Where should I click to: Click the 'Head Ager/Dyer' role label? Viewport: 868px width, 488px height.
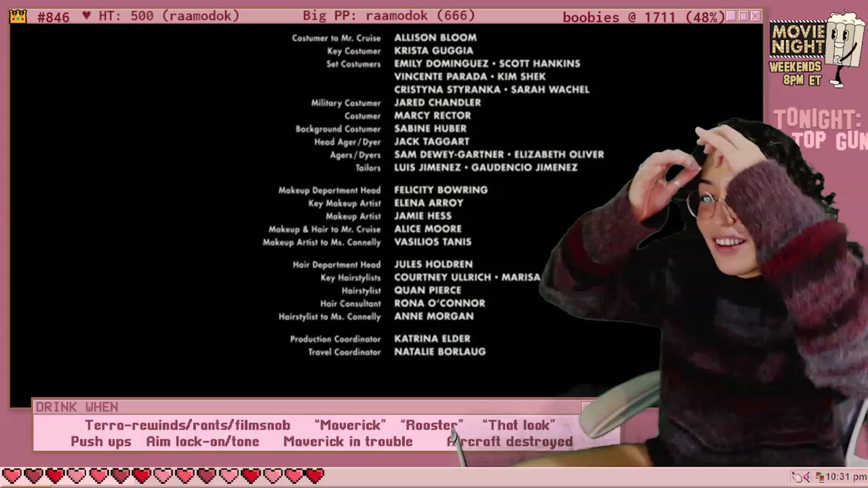click(x=348, y=142)
